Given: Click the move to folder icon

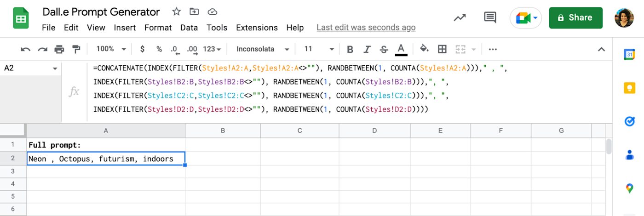Looking at the screenshot, I should click(194, 12).
